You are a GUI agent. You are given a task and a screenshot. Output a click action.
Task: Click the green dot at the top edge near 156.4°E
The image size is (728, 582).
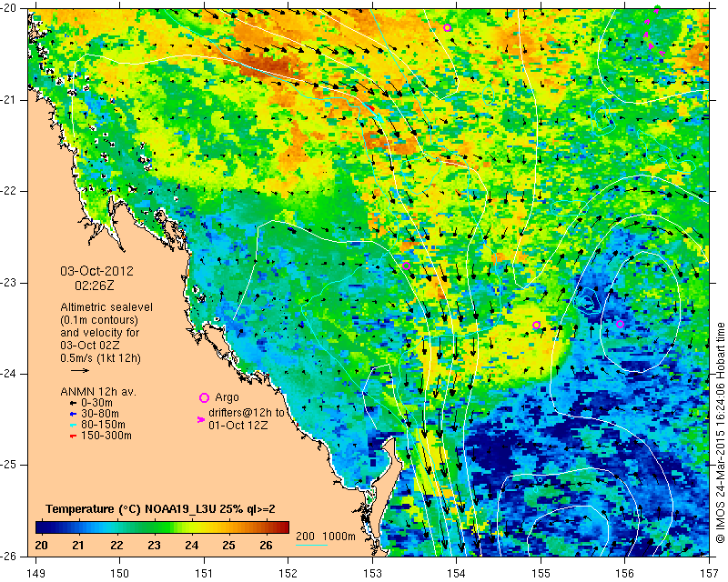coord(657,8)
